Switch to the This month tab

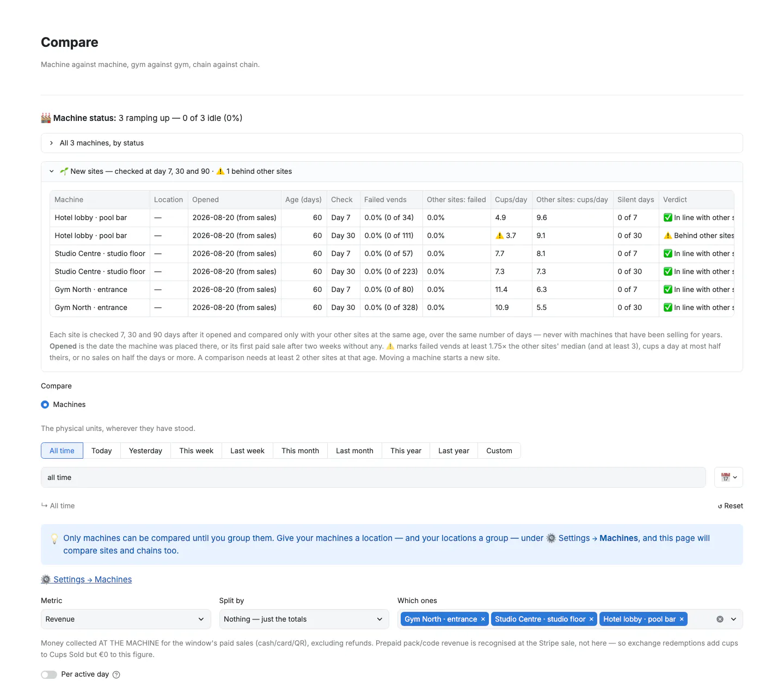coord(301,451)
